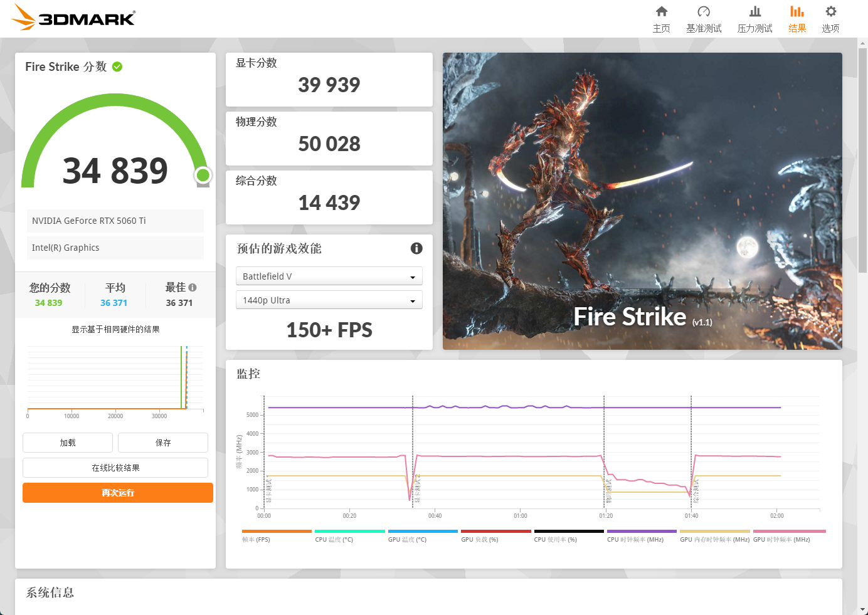Click the highlighted 结果 results icon
The width and height of the screenshot is (868, 615).
pos(797,16)
